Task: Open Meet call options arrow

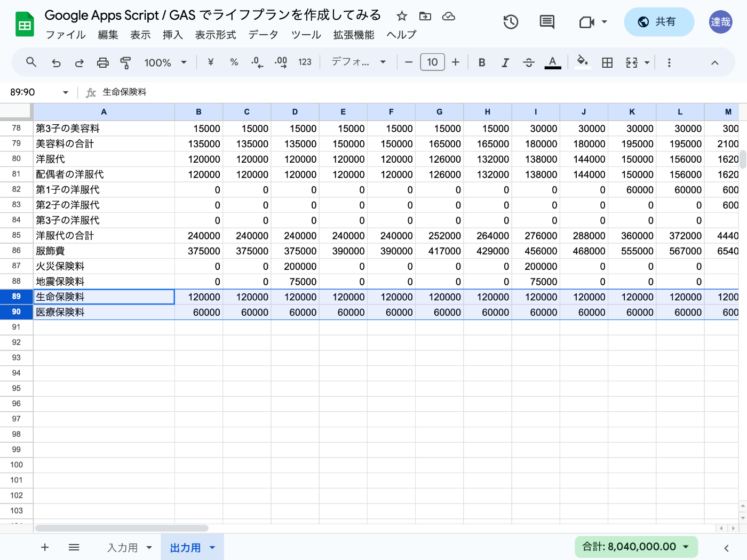Action: (x=605, y=22)
